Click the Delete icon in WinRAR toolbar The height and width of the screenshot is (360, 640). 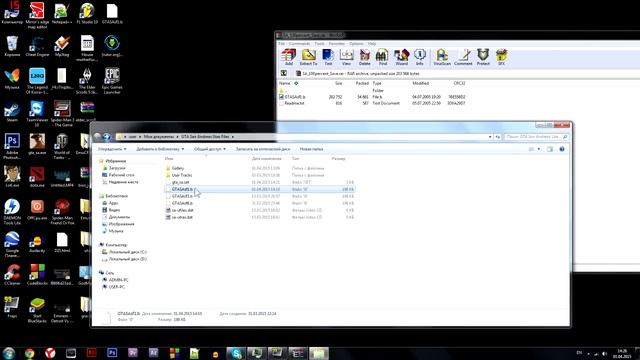[x=364, y=57]
